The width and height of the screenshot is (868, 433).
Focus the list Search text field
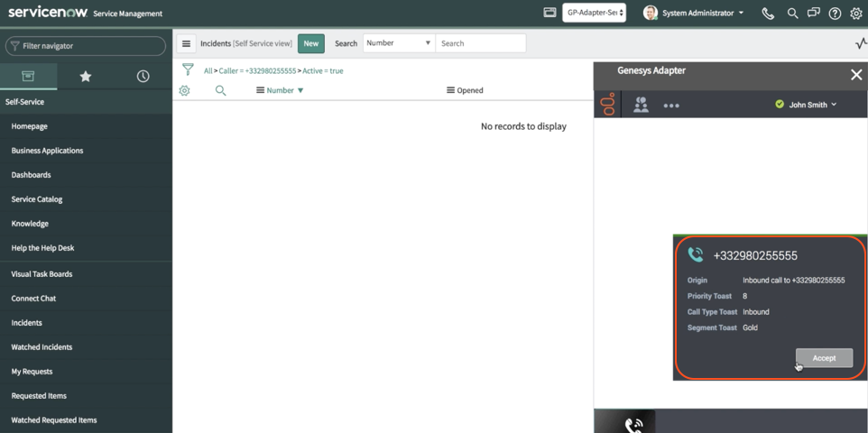point(481,43)
